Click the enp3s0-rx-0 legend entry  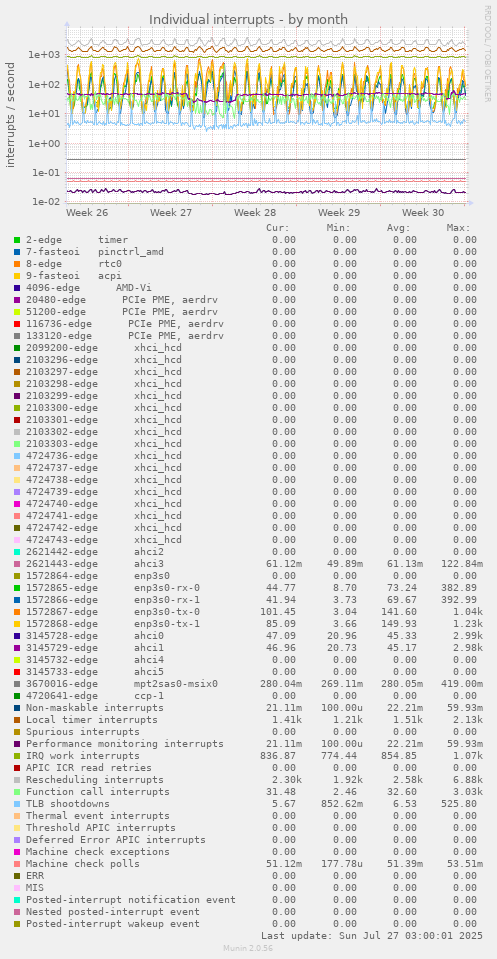[113, 588]
